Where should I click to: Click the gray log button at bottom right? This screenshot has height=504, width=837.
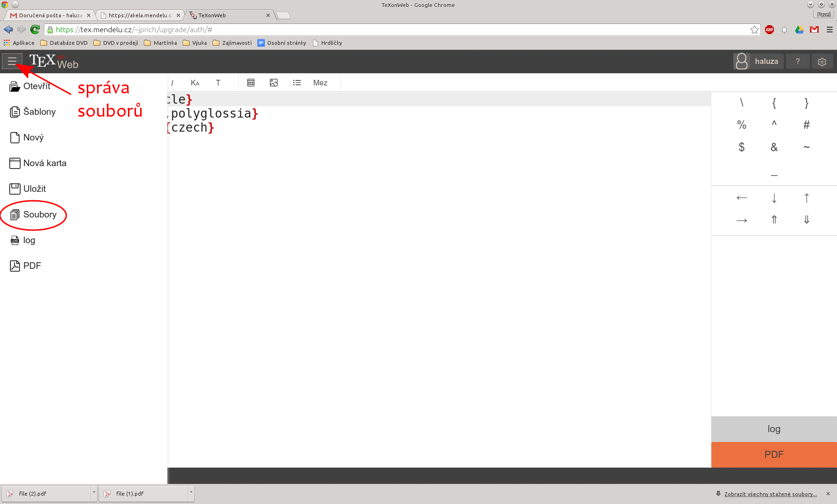(774, 429)
